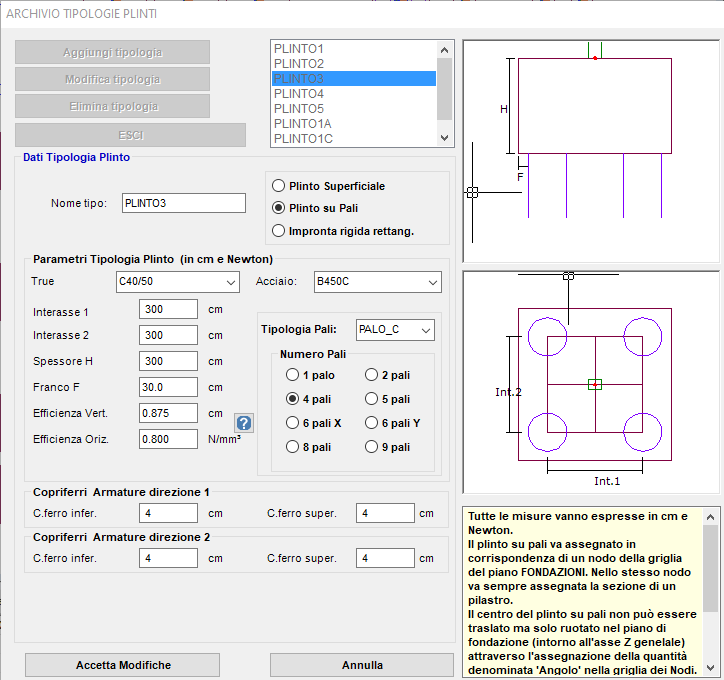
Task: Confirm with Accetta Modifiche button
Action: pos(123,665)
